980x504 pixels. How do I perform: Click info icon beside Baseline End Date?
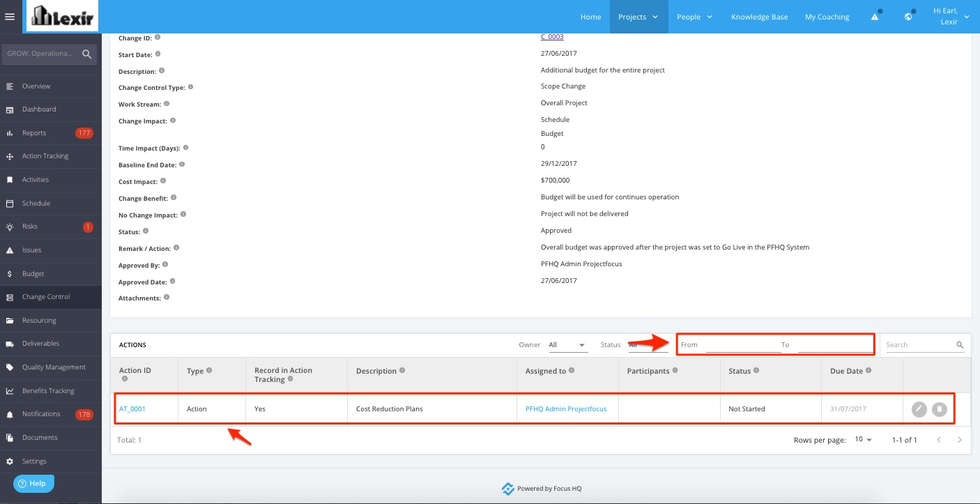coord(182,165)
